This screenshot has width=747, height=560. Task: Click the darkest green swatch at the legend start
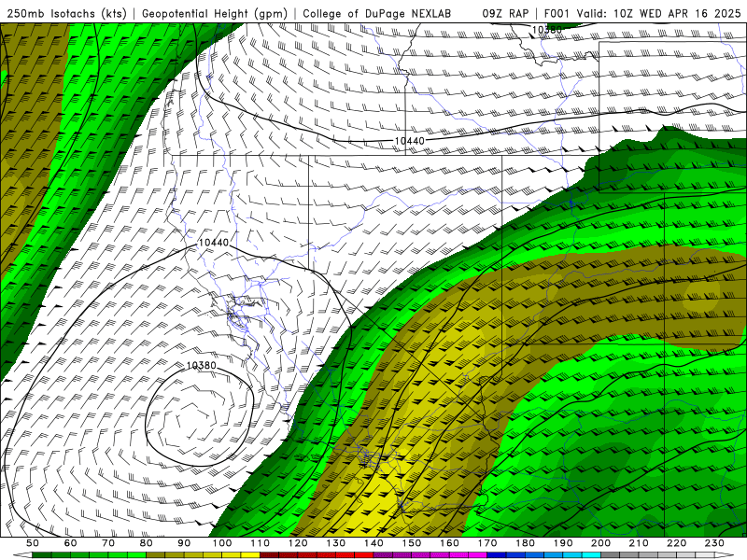(42, 555)
